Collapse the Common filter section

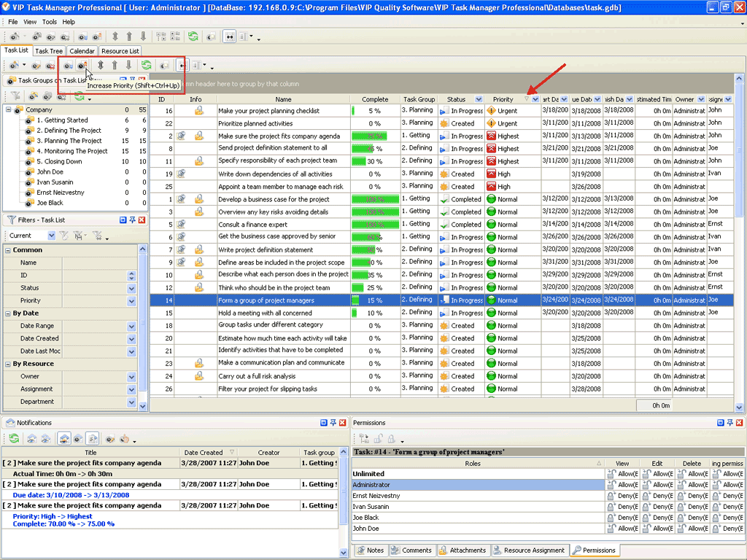click(8, 250)
